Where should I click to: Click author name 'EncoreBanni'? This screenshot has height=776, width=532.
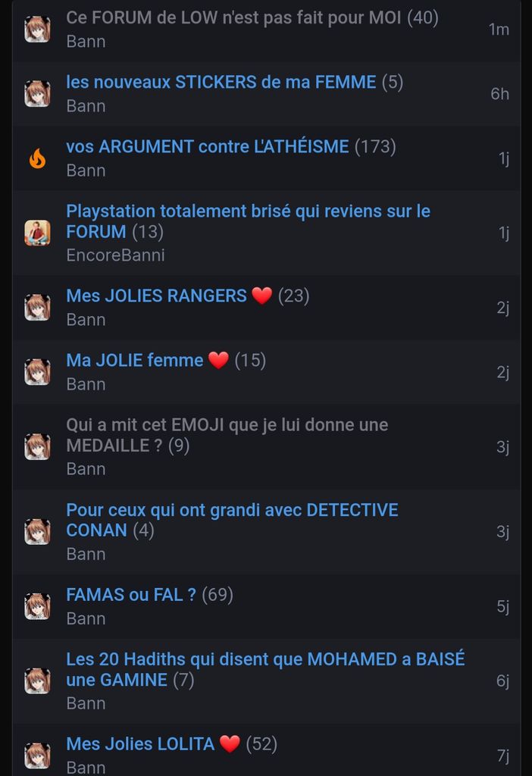(x=115, y=255)
